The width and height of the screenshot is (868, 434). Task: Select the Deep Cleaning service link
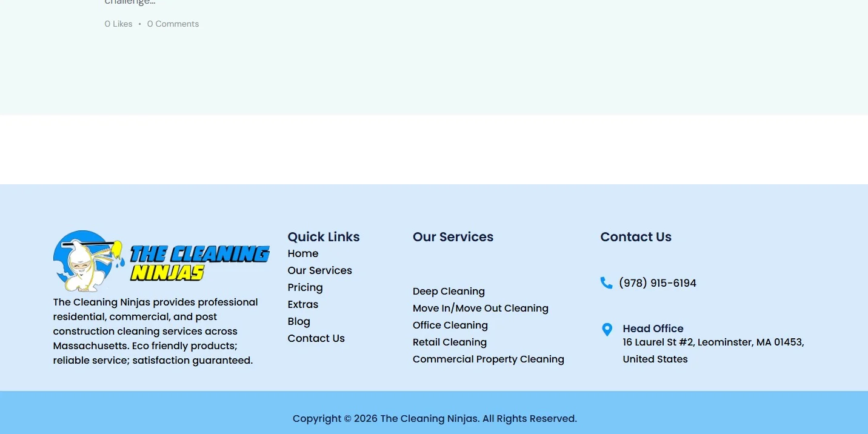449,291
